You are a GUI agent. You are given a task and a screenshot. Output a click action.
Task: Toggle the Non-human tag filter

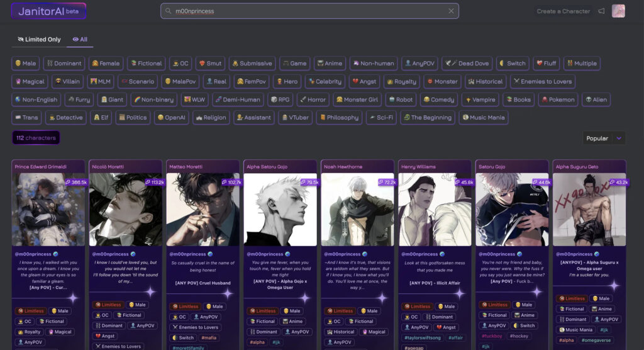[374, 64]
